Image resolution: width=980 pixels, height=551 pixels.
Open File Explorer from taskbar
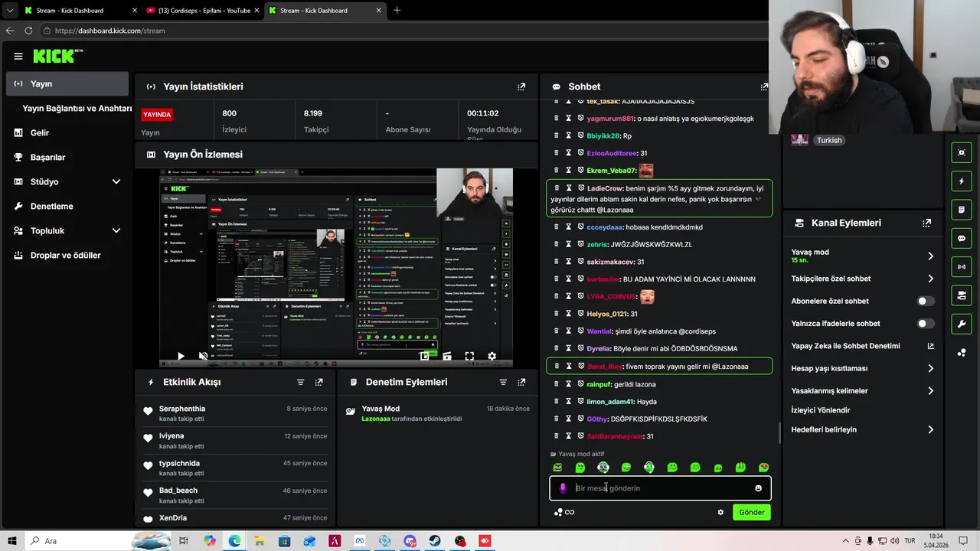click(260, 541)
